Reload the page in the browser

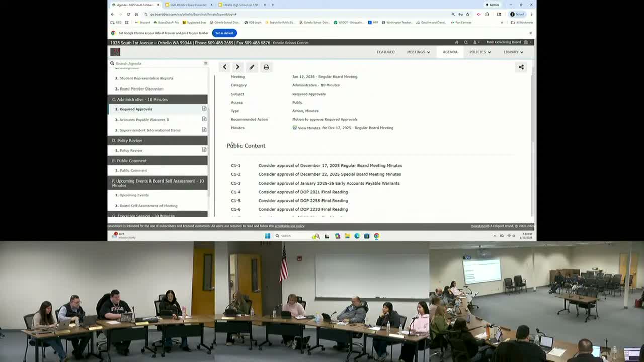[x=128, y=14]
